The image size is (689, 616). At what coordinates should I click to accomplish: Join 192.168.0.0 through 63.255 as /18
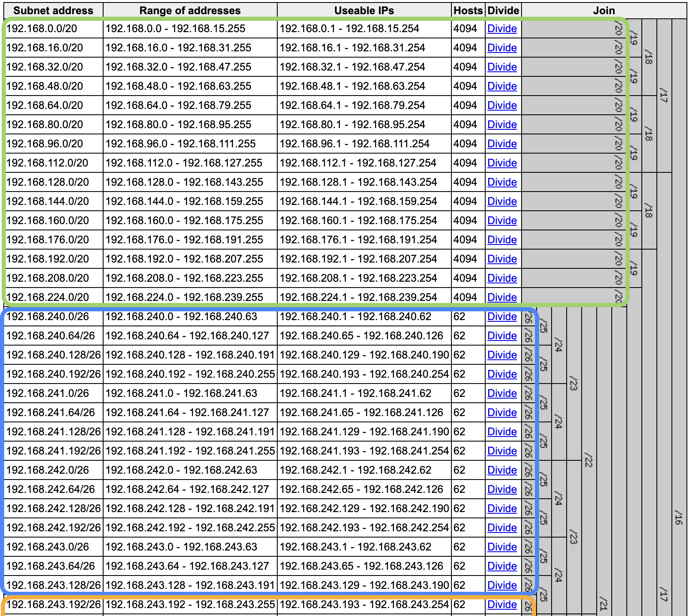pos(649,57)
